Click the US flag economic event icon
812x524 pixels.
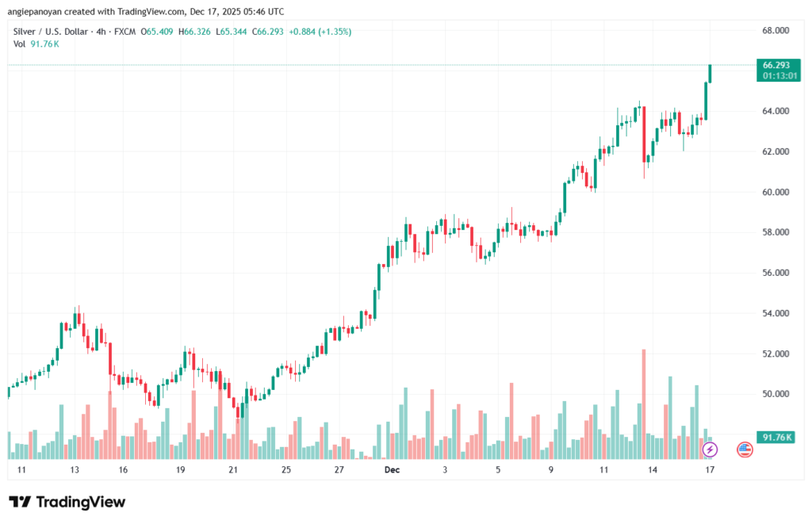pos(745,449)
